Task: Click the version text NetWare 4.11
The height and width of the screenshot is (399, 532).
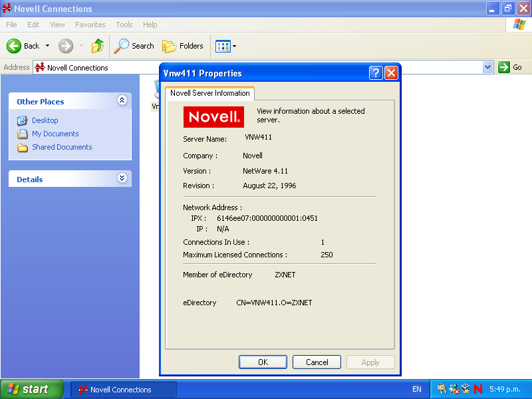Action: coord(265,171)
